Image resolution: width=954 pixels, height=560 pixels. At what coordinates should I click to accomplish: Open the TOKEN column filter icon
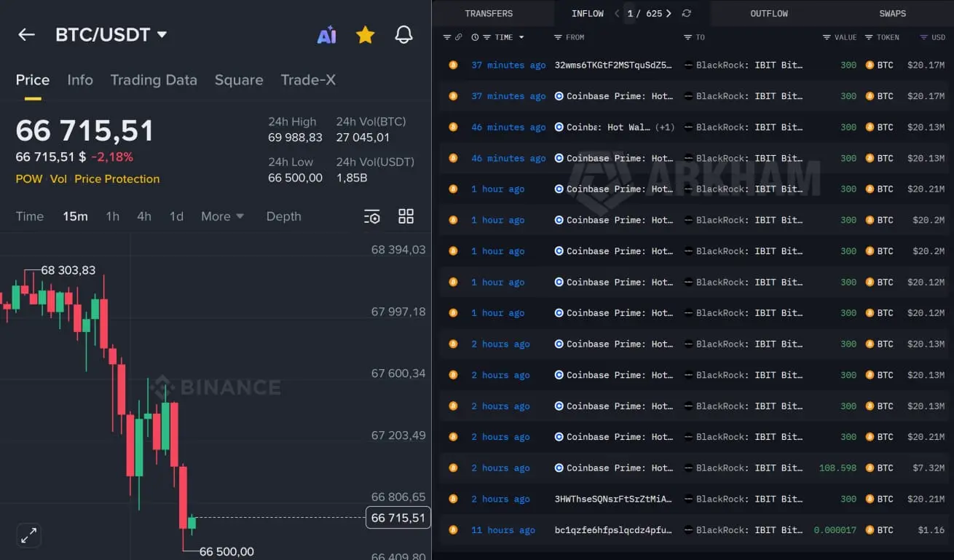coord(869,37)
